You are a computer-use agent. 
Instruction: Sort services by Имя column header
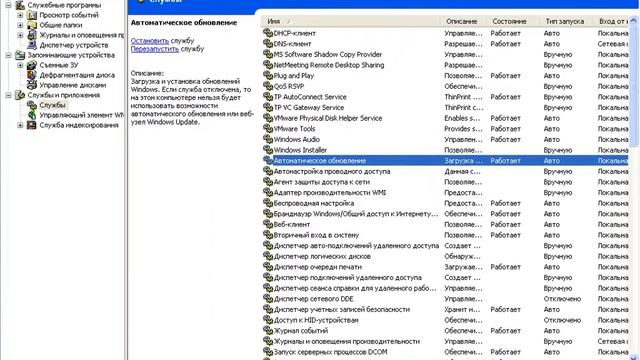pyautogui.click(x=350, y=21)
